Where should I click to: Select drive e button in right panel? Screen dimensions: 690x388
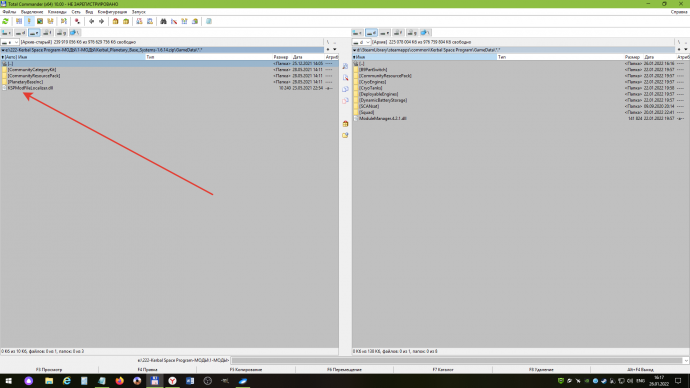coord(385,33)
